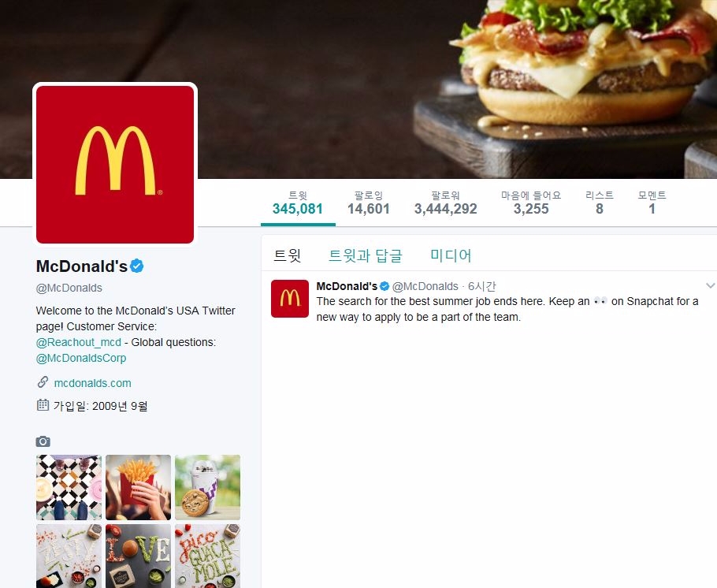Viewport: 717px width, 588px height.
Task: Select the 트윗 timeline tab
Action: pyautogui.click(x=287, y=255)
